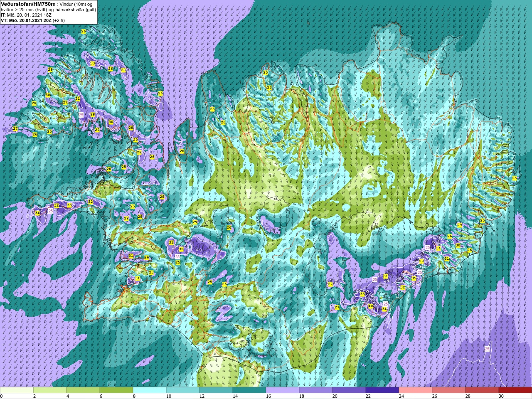The height and width of the screenshot is (399, 532).
Task: Click the 'Veðurstofan/HM750m' title text
Action: tap(28, 4)
